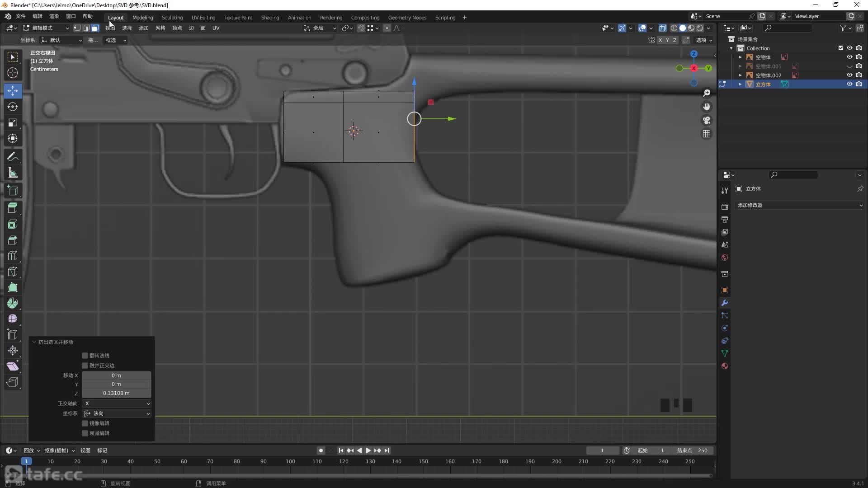
Task: Switch to the Shading workspace tab
Action: coord(270,18)
